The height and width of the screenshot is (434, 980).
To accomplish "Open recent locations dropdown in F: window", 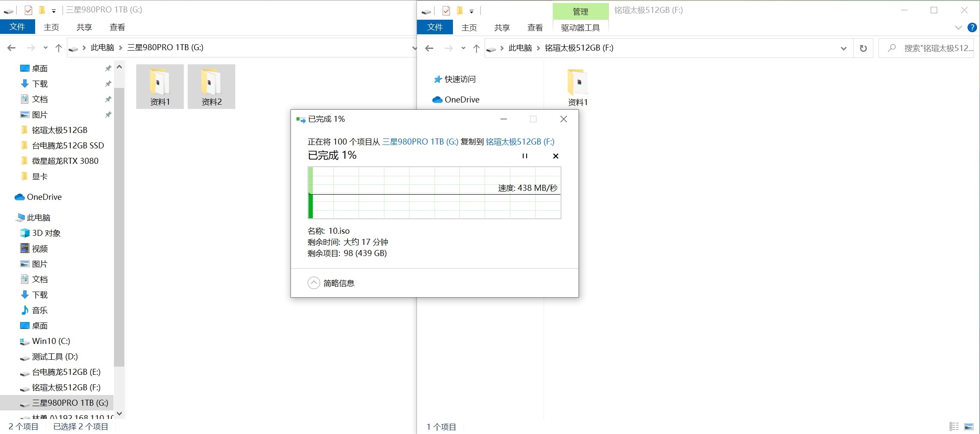I will tap(463, 48).
